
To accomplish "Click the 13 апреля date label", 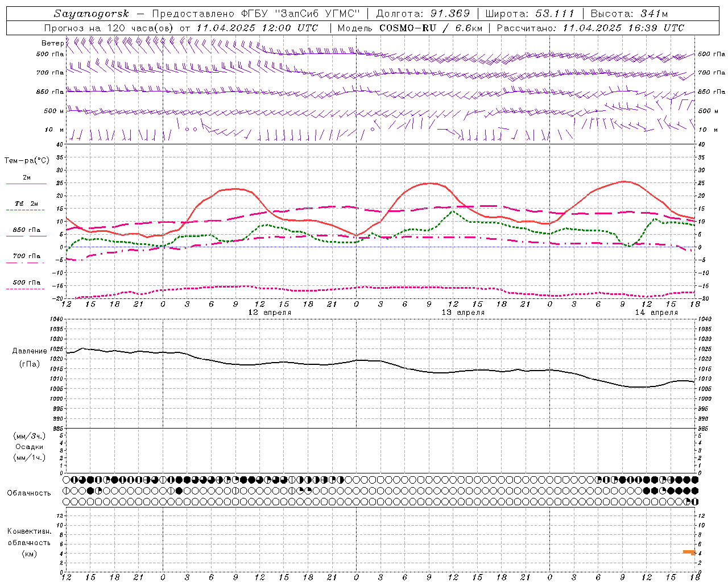I will 463,313.
